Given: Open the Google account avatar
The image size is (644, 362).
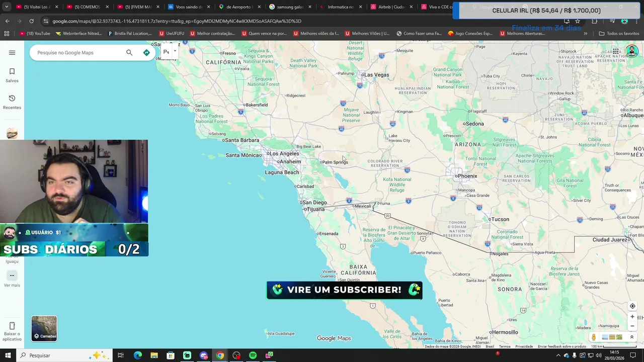Looking at the screenshot, I should [632, 51].
